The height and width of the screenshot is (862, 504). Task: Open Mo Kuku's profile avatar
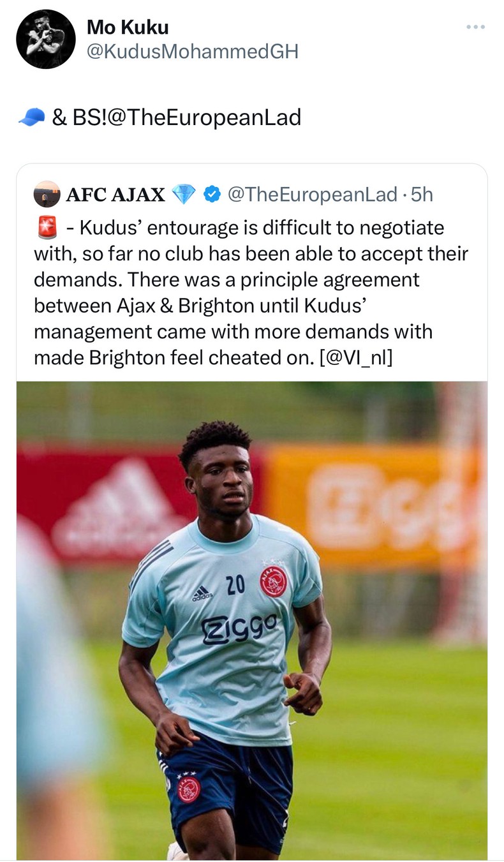(46, 39)
